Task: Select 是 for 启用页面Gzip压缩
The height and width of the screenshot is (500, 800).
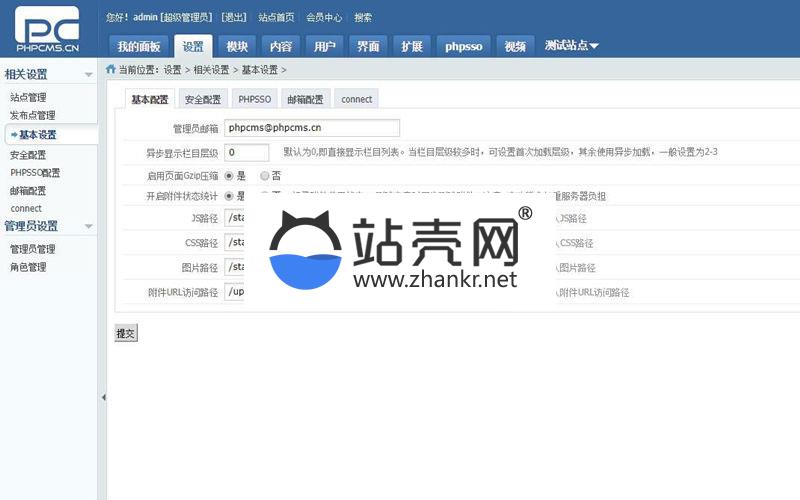Action: [230, 175]
